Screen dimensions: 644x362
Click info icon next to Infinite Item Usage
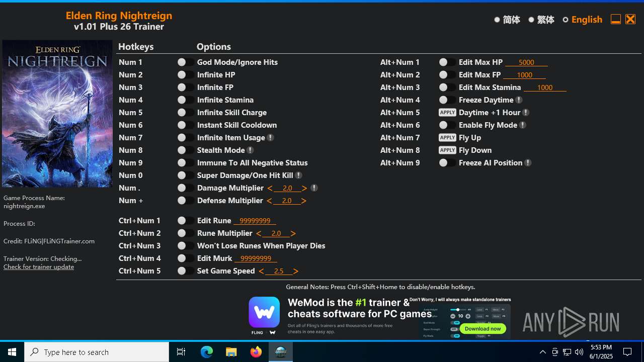[270, 138]
